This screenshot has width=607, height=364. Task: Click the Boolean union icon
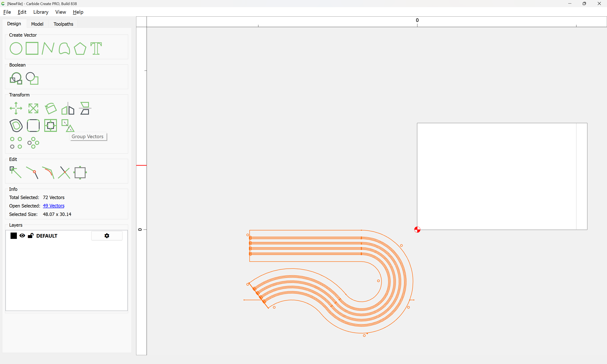[x=16, y=79]
